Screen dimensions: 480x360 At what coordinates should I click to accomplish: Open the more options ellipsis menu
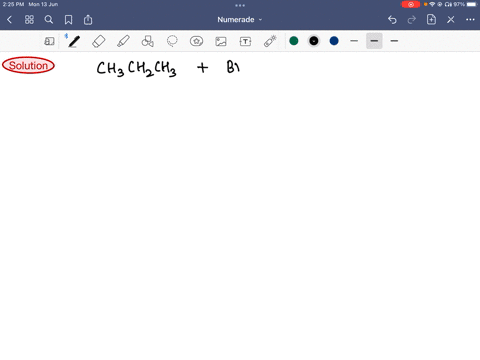(x=470, y=20)
